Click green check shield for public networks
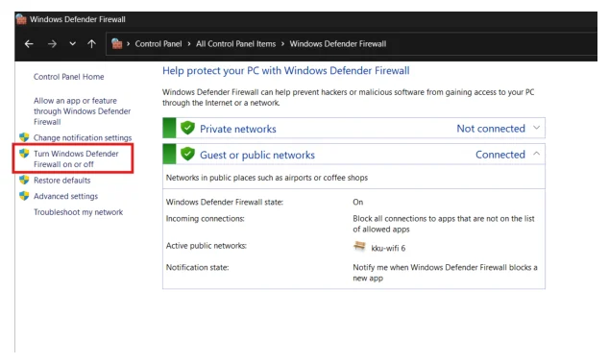609x364 pixels. pyautogui.click(x=187, y=154)
